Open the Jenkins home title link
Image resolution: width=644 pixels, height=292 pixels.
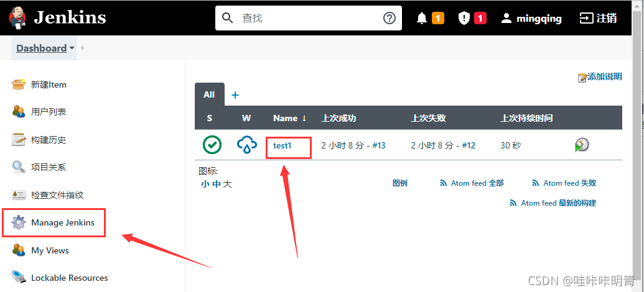[70, 17]
